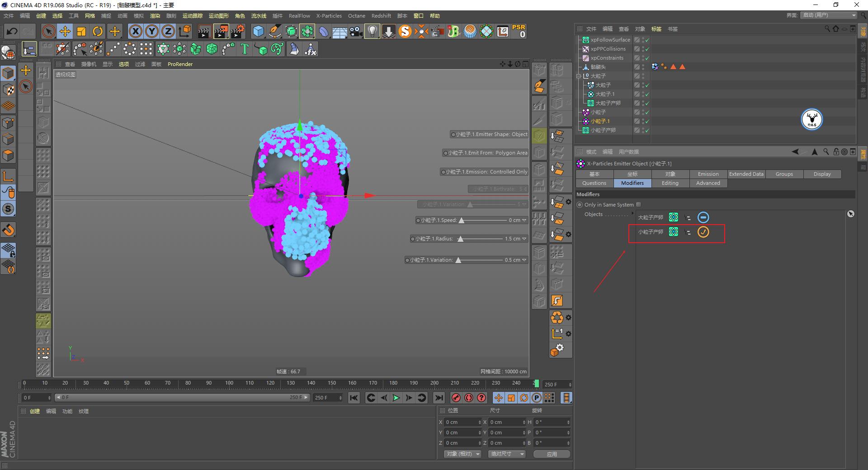Enable the Only in Same System checkbox
The image size is (868, 470).
[x=638, y=204]
